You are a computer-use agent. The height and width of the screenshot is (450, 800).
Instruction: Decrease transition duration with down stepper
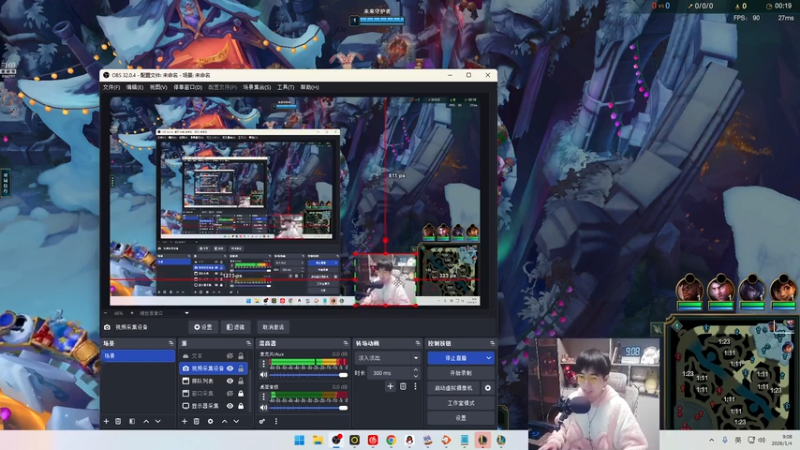pos(416,376)
